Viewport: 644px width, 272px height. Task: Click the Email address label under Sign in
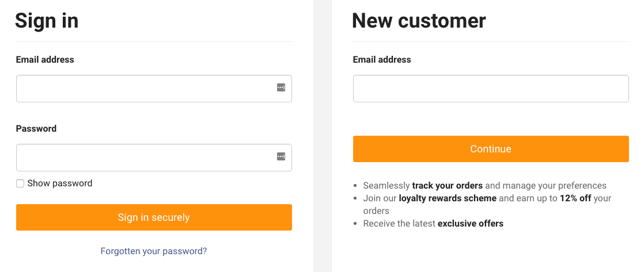pyautogui.click(x=45, y=60)
